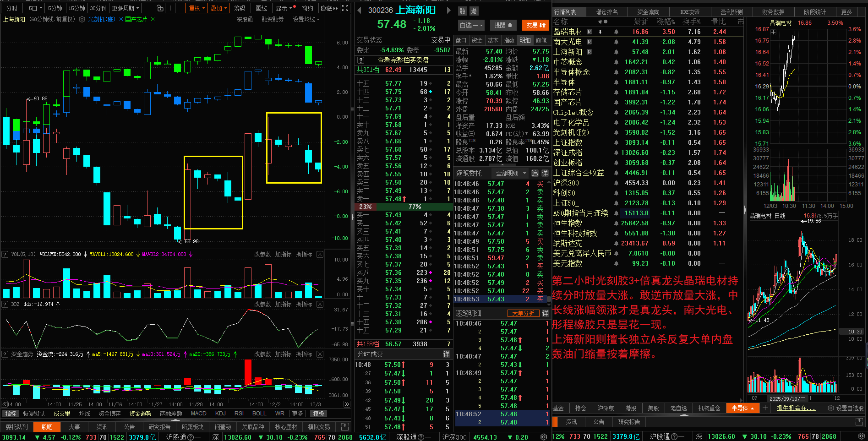Image resolution: width=868 pixels, height=441 pixels.
Task: Go to previous stock with left arrow
Action: pos(359,10)
